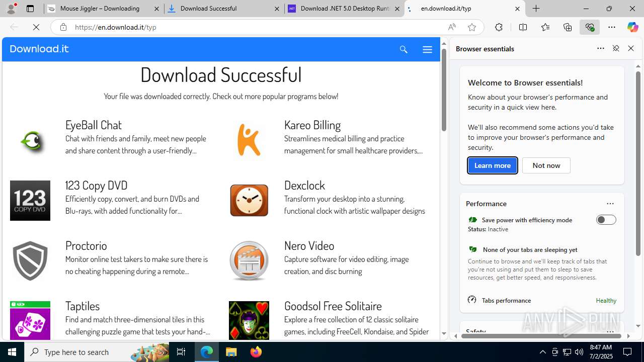The width and height of the screenshot is (644, 362).
Task: Click the Browser essentials heart icon
Action: point(590,27)
